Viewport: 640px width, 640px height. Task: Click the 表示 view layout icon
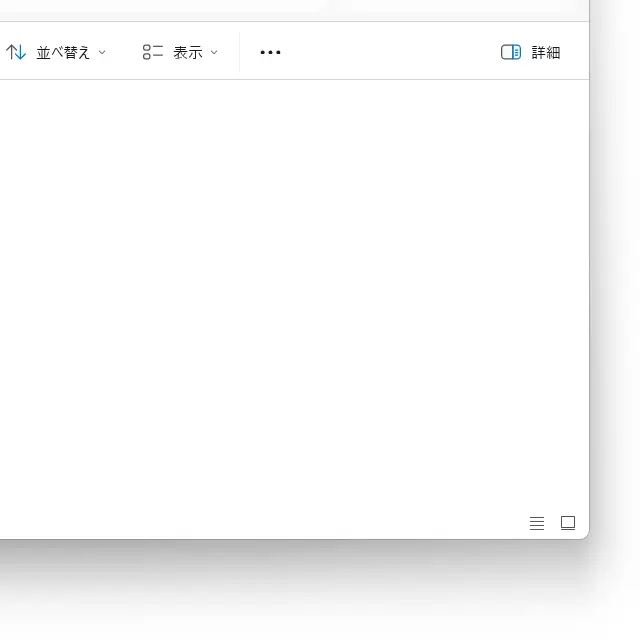point(152,52)
